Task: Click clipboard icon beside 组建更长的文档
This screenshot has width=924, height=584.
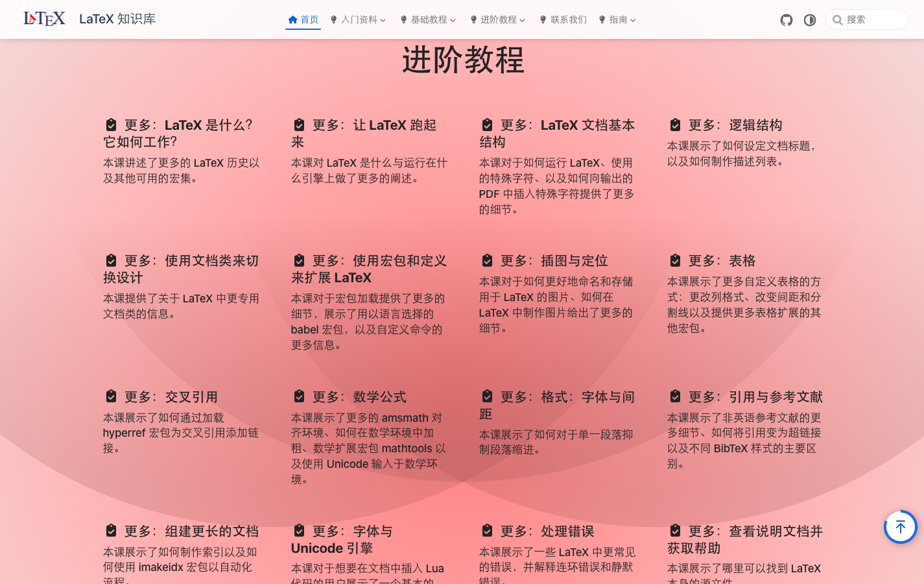Action: pos(111,531)
